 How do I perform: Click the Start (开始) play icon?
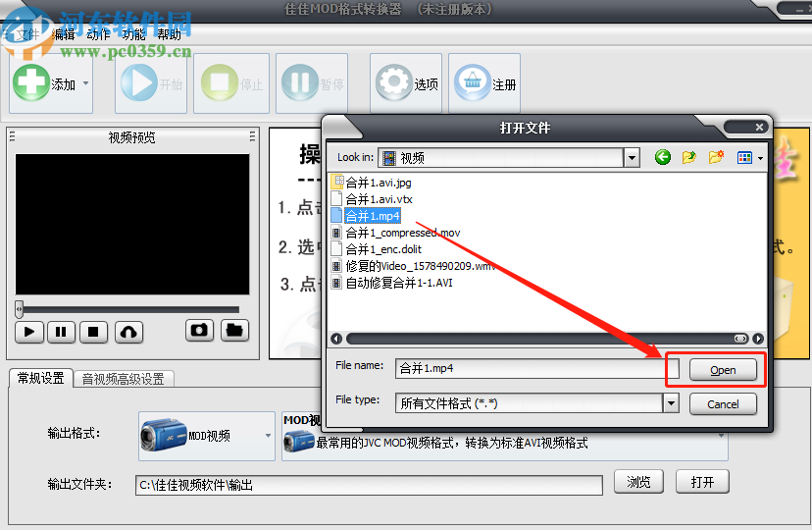click(x=138, y=82)
